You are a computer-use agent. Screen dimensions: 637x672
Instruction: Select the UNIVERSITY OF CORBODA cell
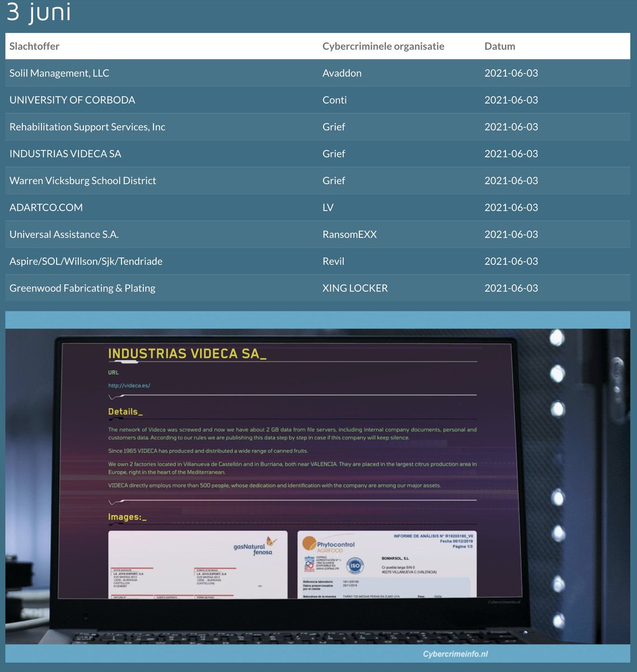tap(72, 100)
